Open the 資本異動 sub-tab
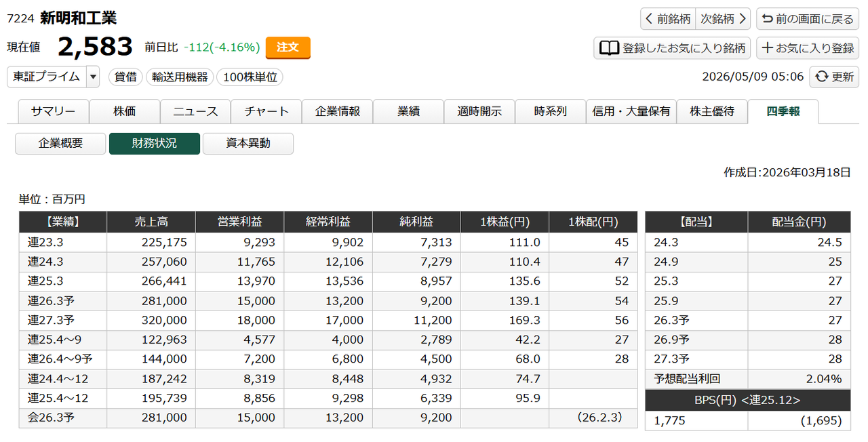 click(x=248, y=144)
